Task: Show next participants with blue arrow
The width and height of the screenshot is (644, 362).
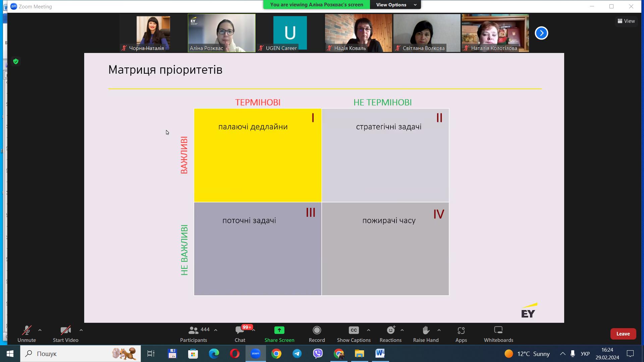Action: [541, 33]
